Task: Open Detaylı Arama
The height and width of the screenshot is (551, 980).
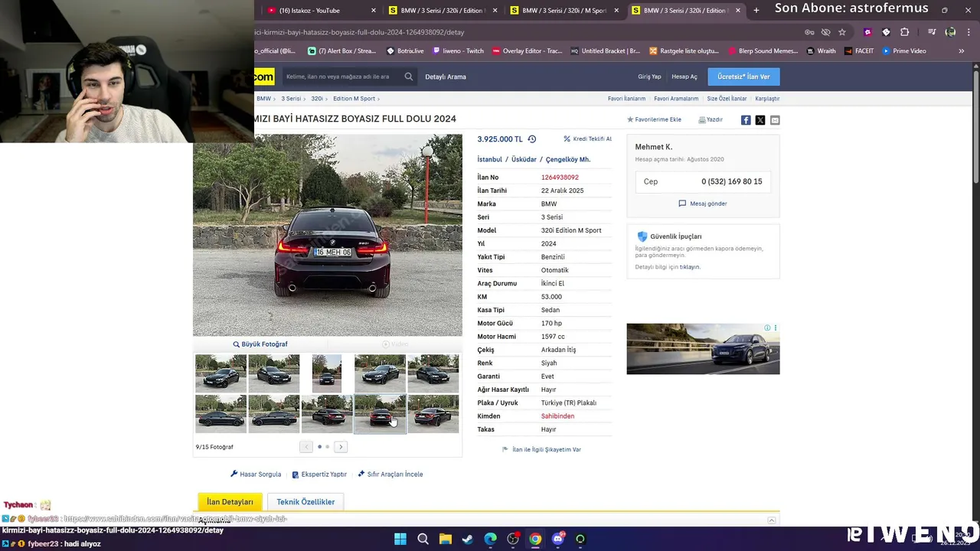Action: 446,77
